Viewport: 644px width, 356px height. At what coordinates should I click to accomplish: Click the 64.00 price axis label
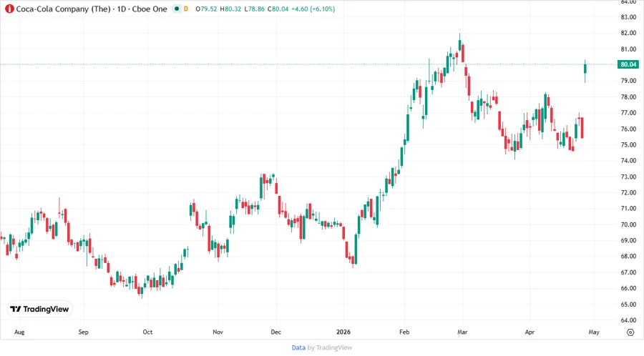(x=628, y=320)
